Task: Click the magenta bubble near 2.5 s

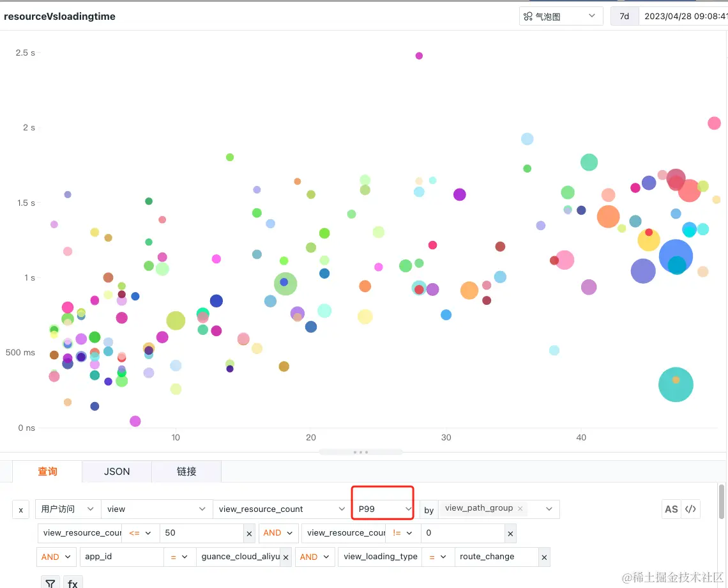Action: pyautogui.click(x=419, y=56)
